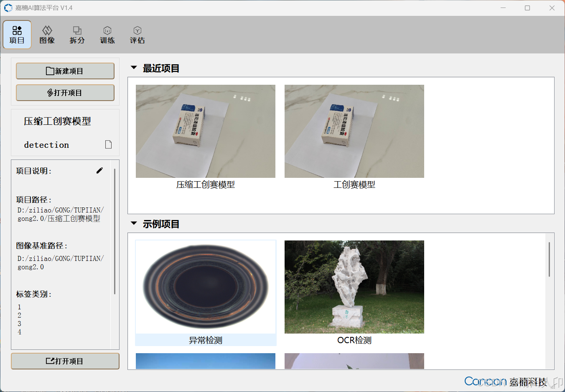565x392 pixels.
Task: Open the 项目 (Project) tab
Action: [x=17, y=35]
